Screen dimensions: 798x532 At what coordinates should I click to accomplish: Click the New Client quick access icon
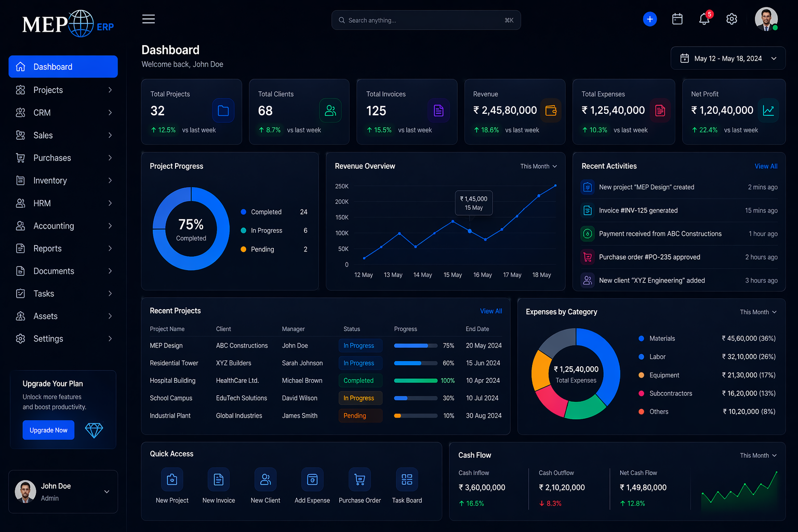point(265,480)
